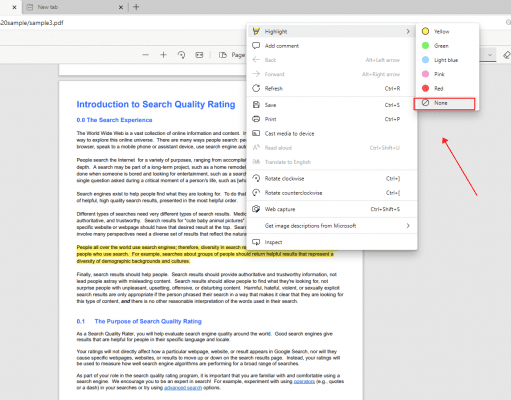Click the Save disk icon in menu
The image size is (511, 400).
(256, 105)
